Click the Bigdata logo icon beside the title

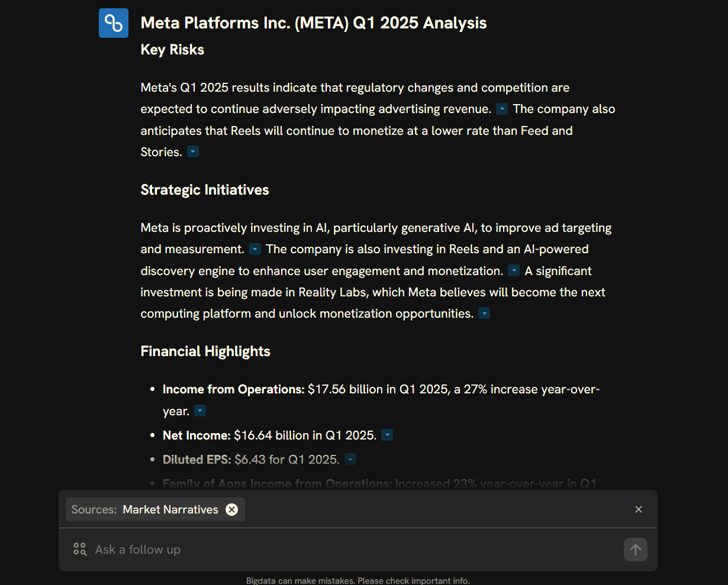(114, 23)
